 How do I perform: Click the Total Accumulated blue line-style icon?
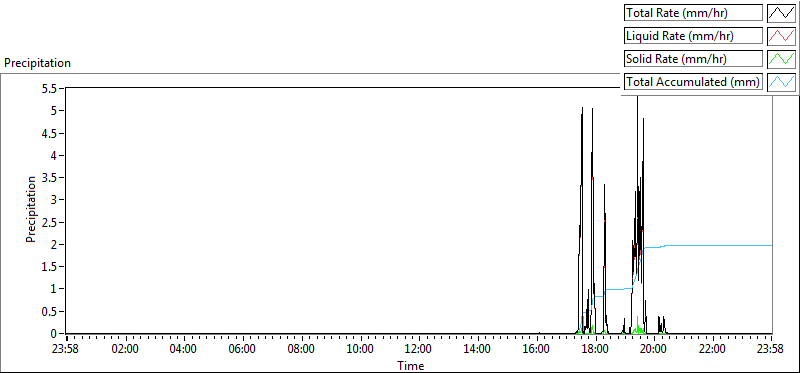(x=782, y=82)
